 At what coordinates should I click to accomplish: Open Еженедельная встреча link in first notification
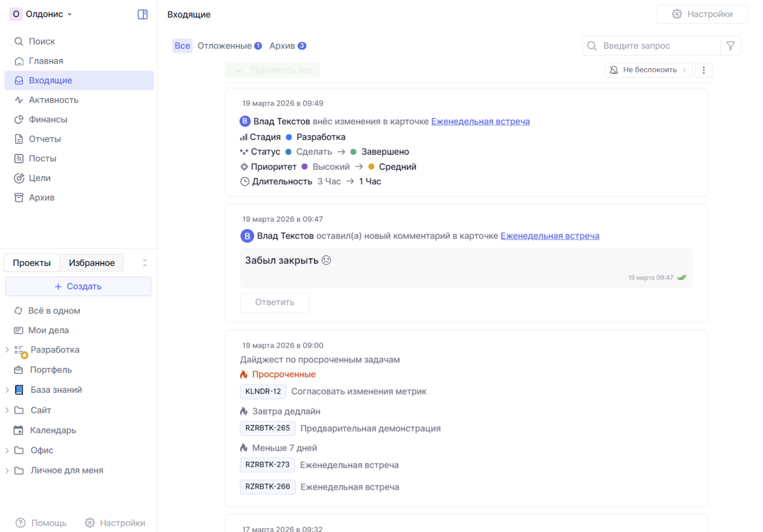click(480, 122)
